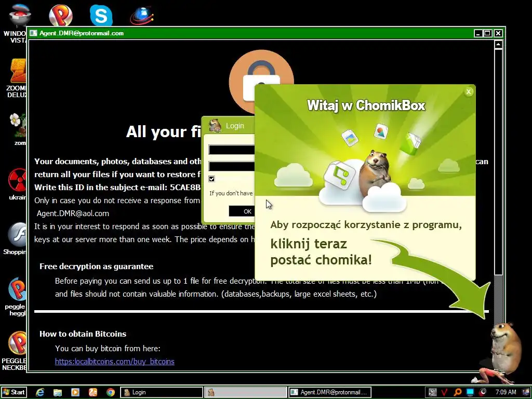The width and height of the screenshot is (532, 399).
Task: Open the orange swirl quick launch icon
Action: 93,393
